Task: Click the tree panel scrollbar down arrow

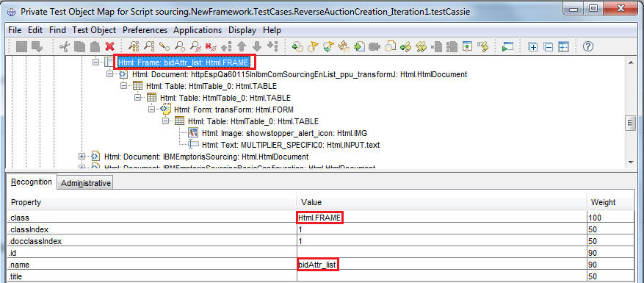Action: (x=631, y=162)
